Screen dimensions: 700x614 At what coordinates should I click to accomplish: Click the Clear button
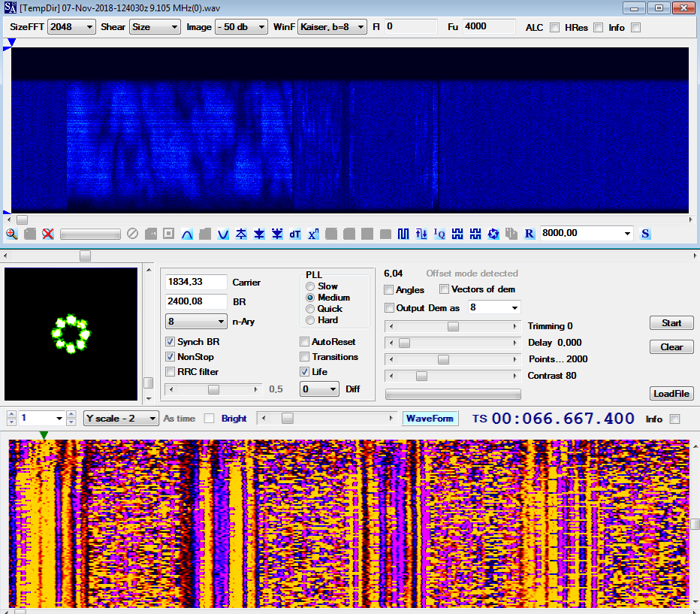coord(671,347)
